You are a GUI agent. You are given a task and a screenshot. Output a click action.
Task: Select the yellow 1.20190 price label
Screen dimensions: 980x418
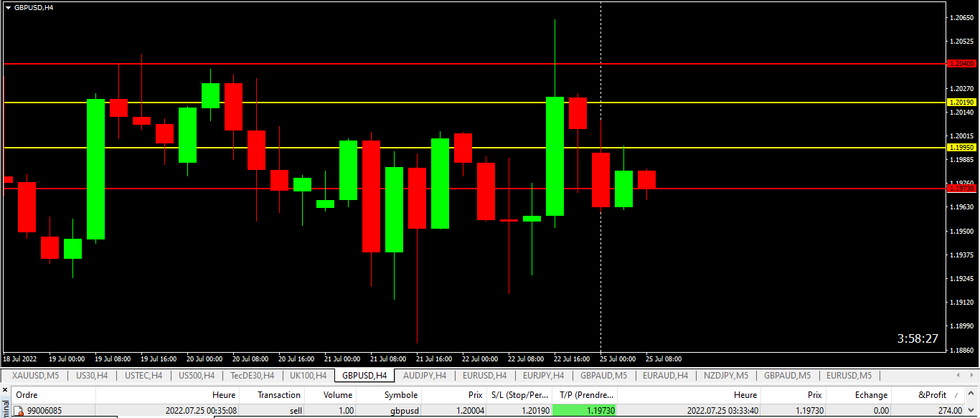[961, 103]
